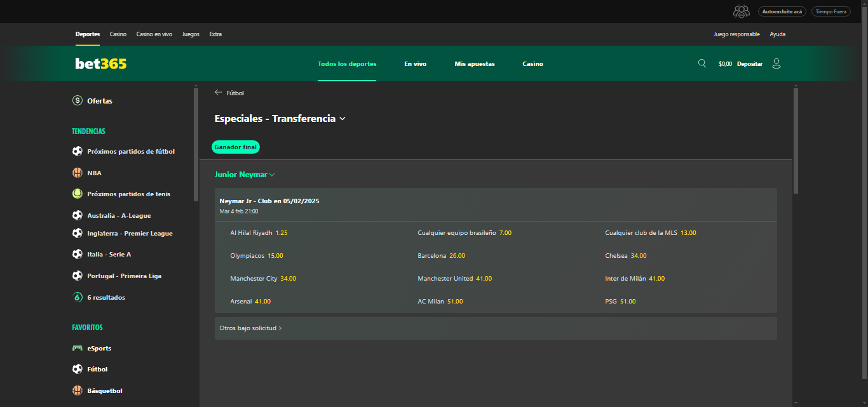
Task: Click the eSports gamepad icon
Action: tap(78, 348)
